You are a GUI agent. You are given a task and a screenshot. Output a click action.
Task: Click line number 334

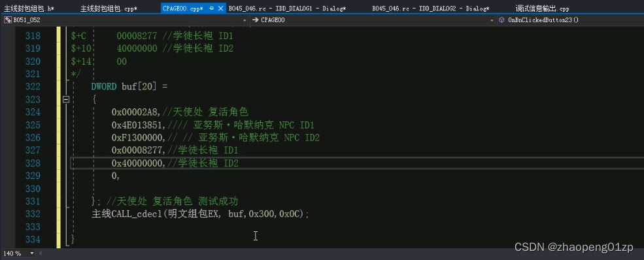point(33,240)
